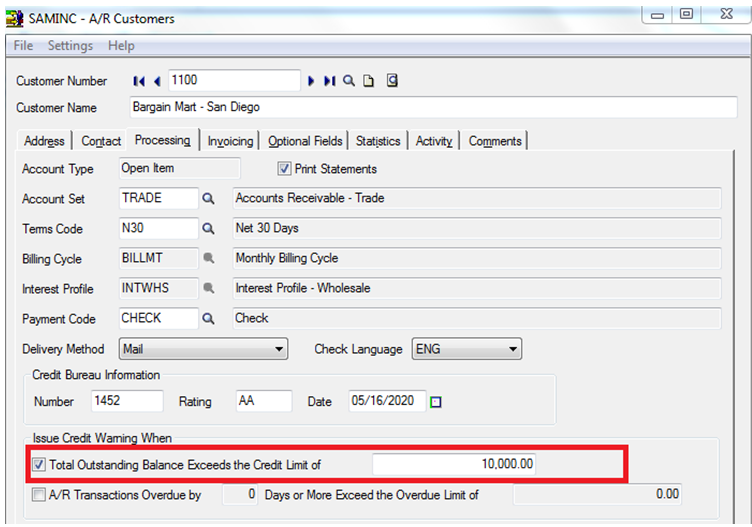Open Optional Fields tab
The image size is (752, 527).
click(x=305, y=141)
